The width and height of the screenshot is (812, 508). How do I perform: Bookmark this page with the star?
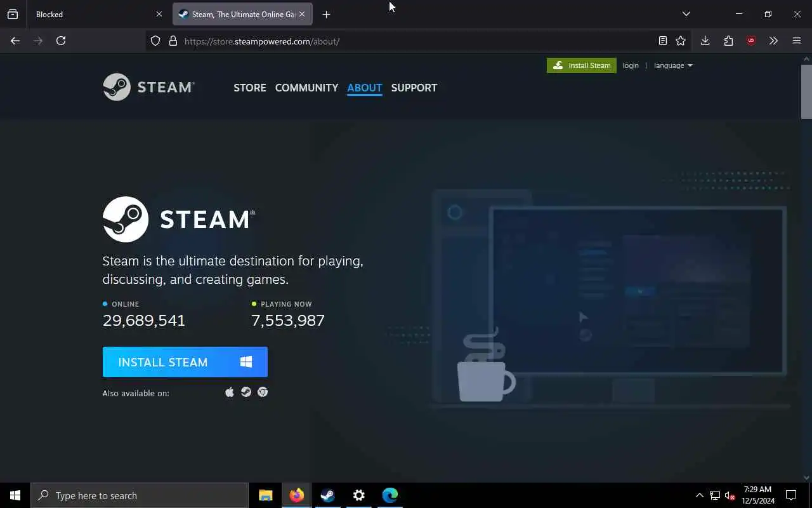tap(681, 41)
